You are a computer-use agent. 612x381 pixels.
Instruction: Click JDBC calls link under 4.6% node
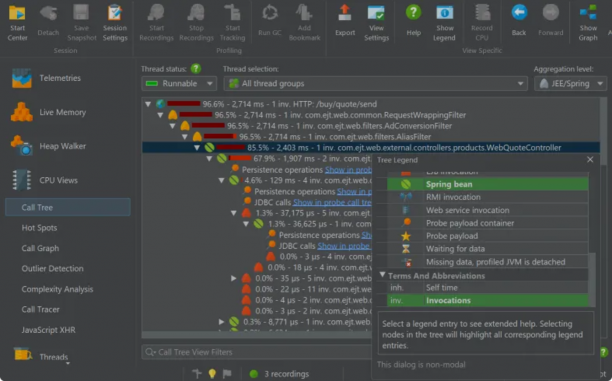(x=332, y=202)
